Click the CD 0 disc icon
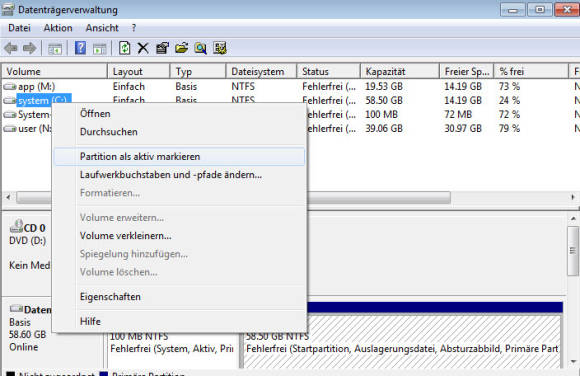This screenshot has height=376, width=580. [16, 226]
